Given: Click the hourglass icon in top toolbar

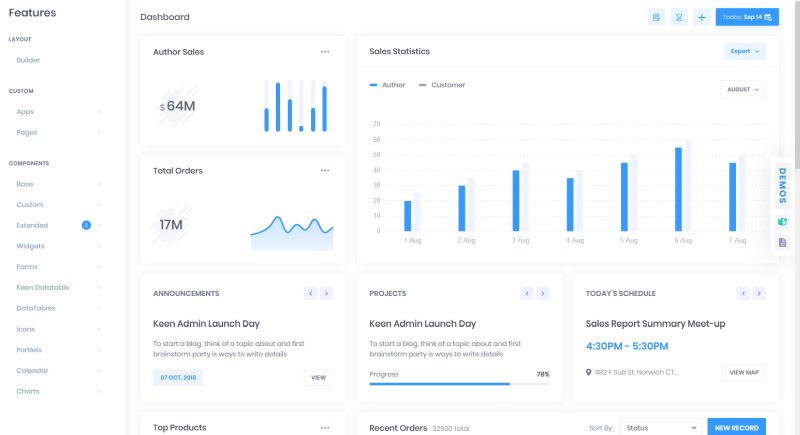Looking at the screenshot, I should click(679, 17).
